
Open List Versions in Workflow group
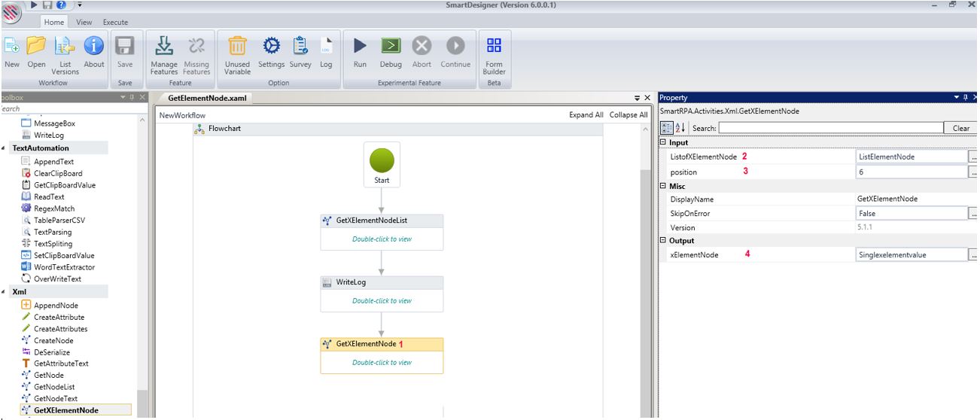point(65,47)
